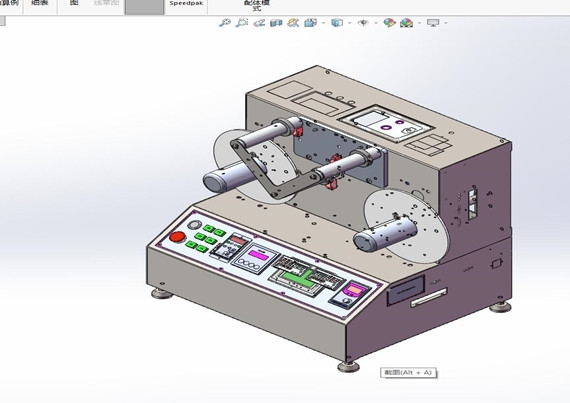This screenshot has height=403, width=570.
Task: Go back to the Previous View
Action: tap(259, 23)
